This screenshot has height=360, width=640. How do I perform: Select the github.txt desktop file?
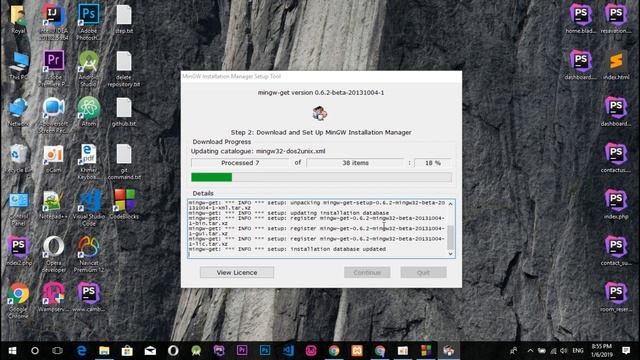tap(124, 112)
